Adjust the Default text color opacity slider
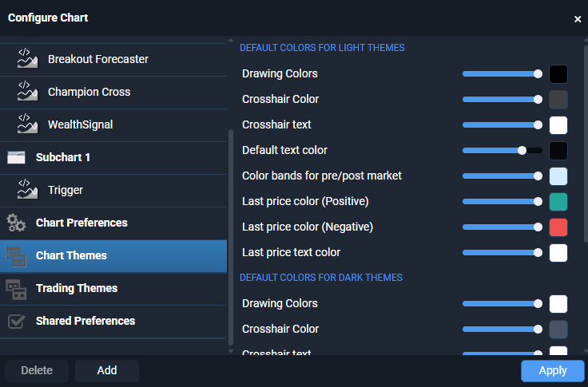 (x=503, y=150)
